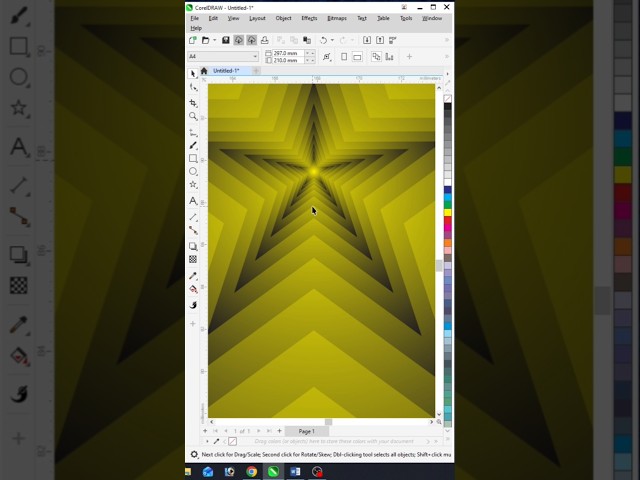Select the Star polygon tool
Viewport: 640px width, 480px height.
(193, 184)
